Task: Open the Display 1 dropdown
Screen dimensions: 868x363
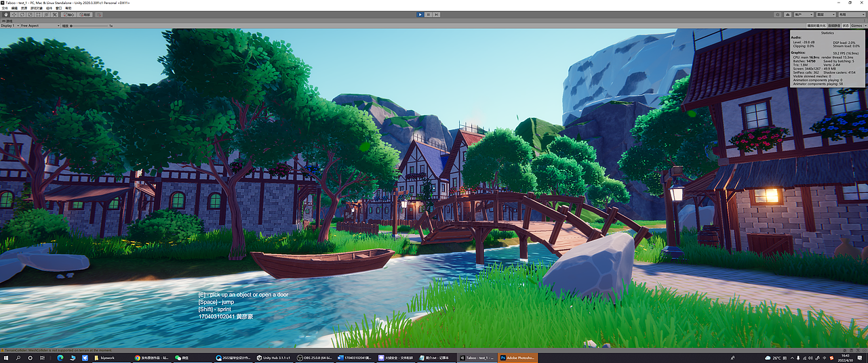Action: (10, 26)
